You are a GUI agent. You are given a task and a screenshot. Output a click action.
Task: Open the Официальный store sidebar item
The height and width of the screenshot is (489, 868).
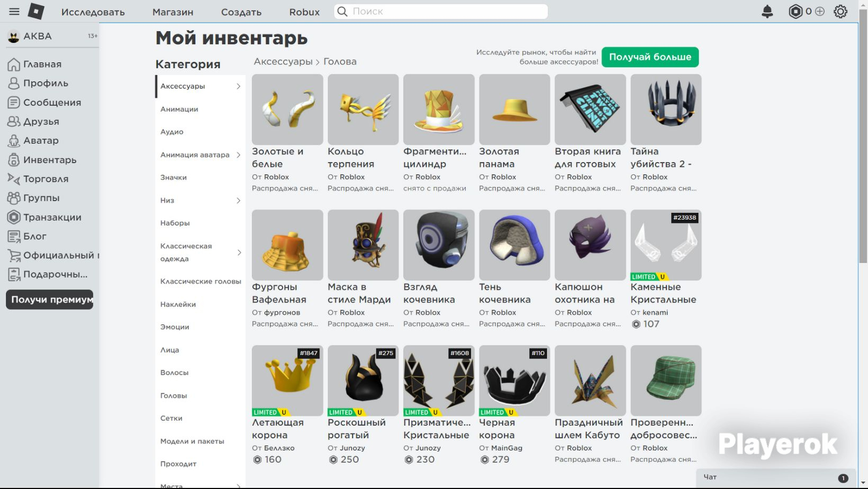(52, 255)
